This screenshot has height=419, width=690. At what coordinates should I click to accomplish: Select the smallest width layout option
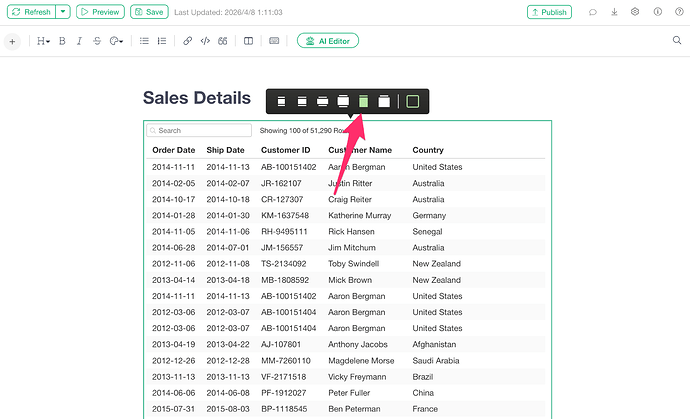(282, 101)
